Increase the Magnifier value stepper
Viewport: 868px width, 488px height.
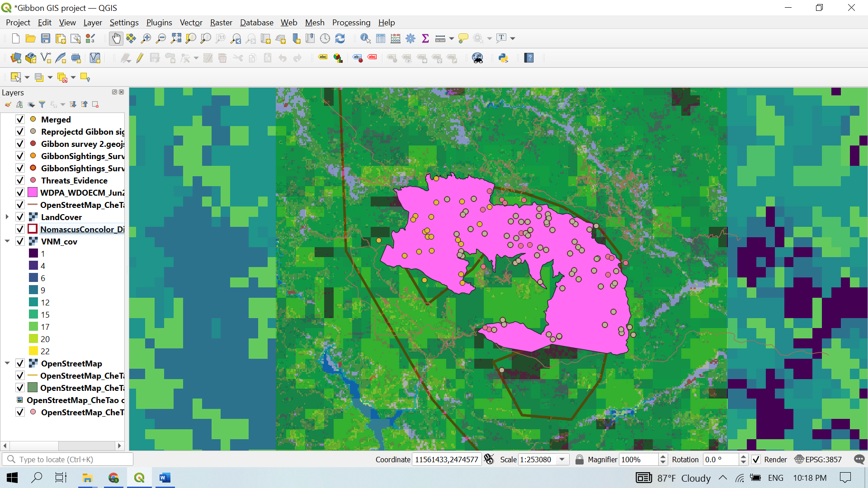[x=663, y=457]
